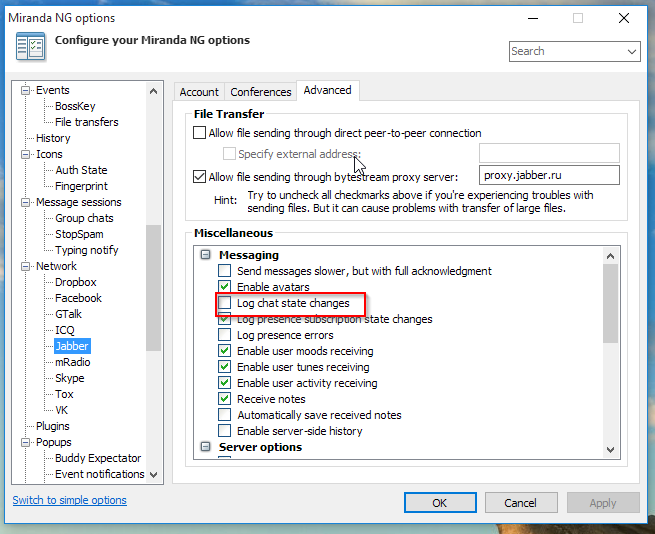655x534 pixels.
Task: Toggle the Enable avatars checkbox
Action: [x=225, y=287]
